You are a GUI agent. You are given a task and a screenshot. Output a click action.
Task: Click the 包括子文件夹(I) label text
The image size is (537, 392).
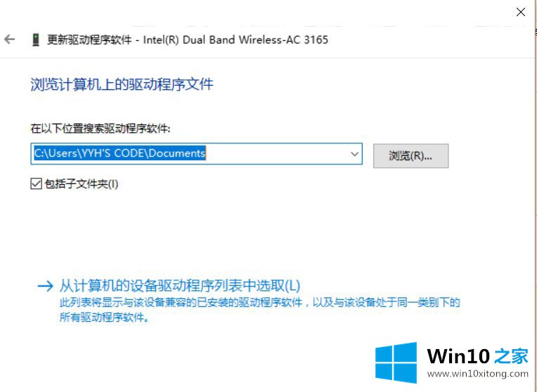pyautogui.click(x=82, y=184)
